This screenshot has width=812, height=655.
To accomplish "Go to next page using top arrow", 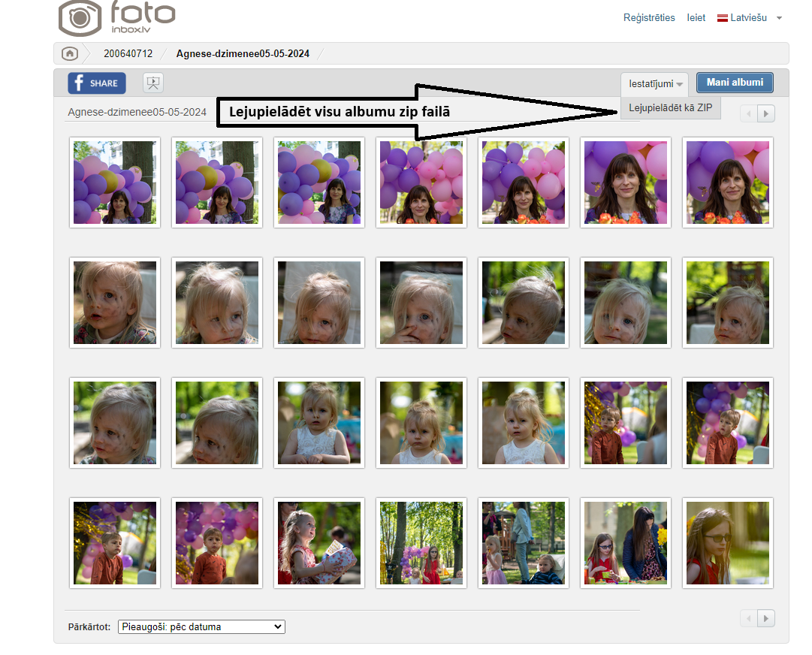I will click(x=765, y=113).
